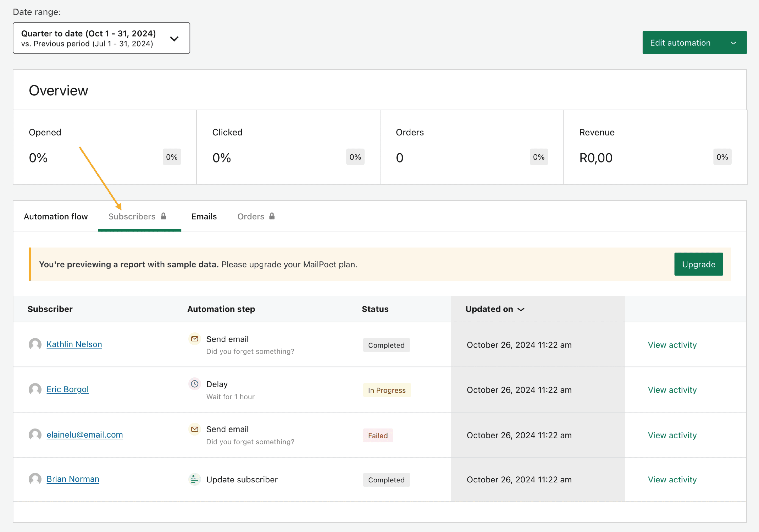Expand the Edit automation dropdown arrow

tap(733, 43)
